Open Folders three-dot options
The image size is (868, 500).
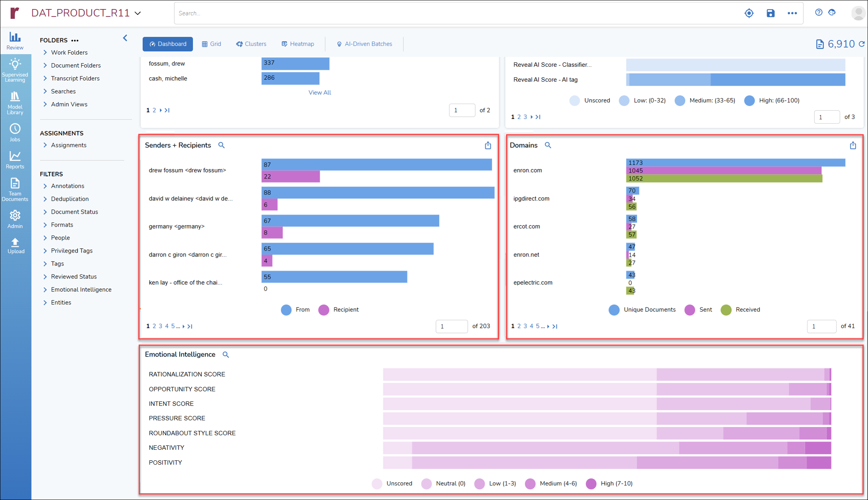[75, 40]
